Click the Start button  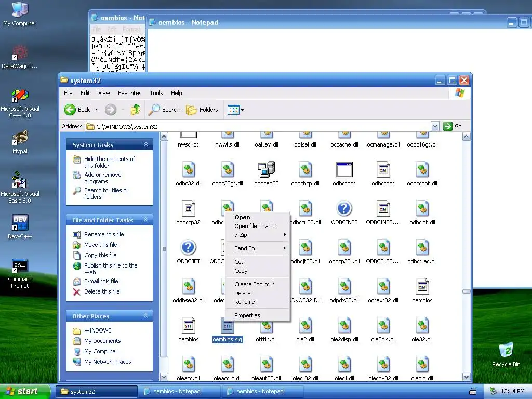[25, 391]
